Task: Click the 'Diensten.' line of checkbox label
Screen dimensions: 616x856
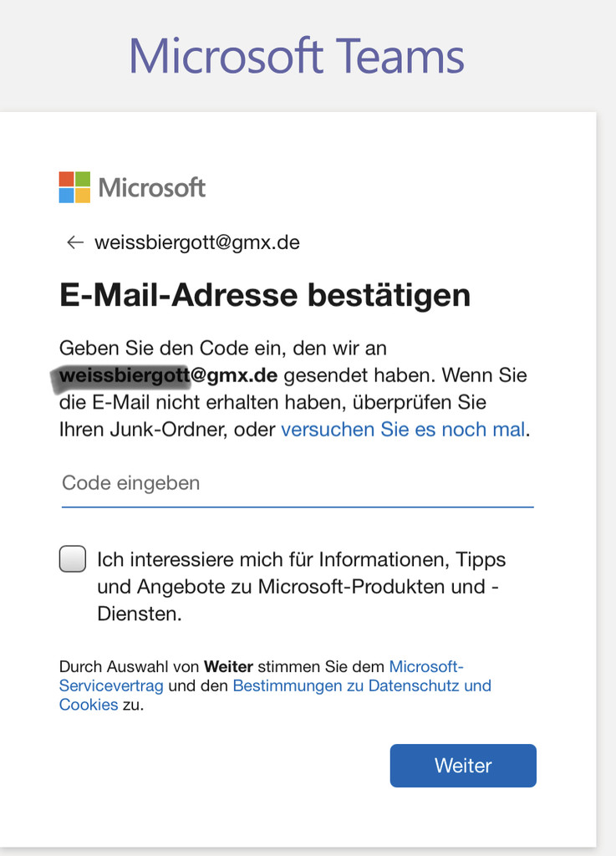Action: 139,614
